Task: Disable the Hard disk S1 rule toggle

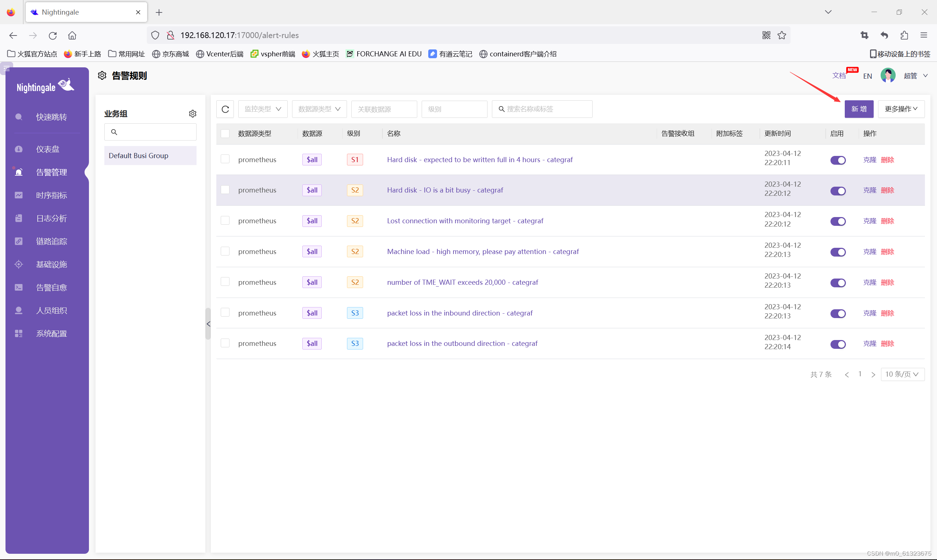Action: pos(838,160)
